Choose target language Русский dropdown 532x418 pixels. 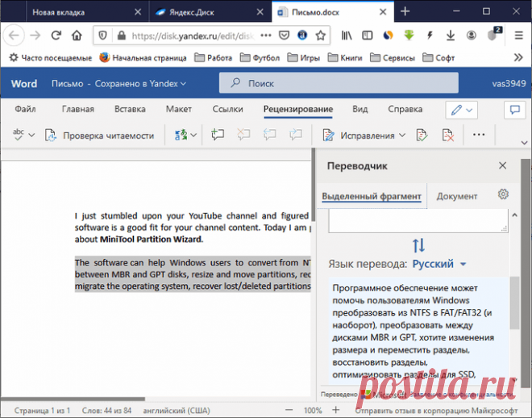pyautogui.click(x=439, y=264)
